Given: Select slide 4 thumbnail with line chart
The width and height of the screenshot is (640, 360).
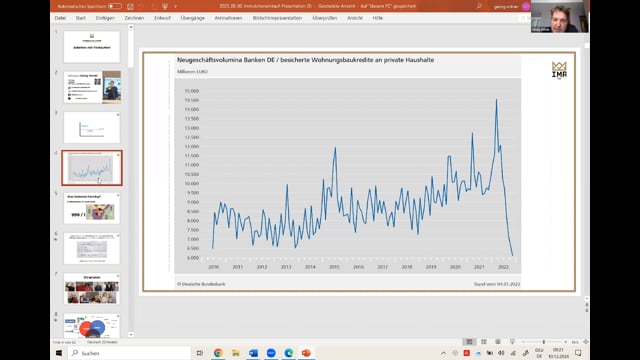Looking at the screenshot, I should point(92,168).
